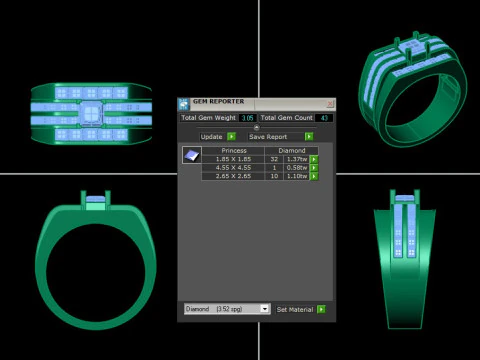
Task: Click the 1.37tw weight cell
Action: coord(297,159)
